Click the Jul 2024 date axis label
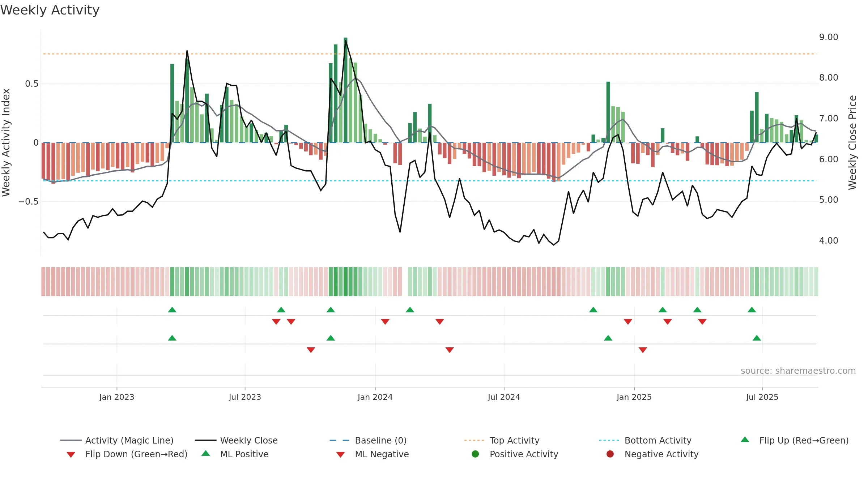Screen dimensions: 868x488 [x=504, y=397]
